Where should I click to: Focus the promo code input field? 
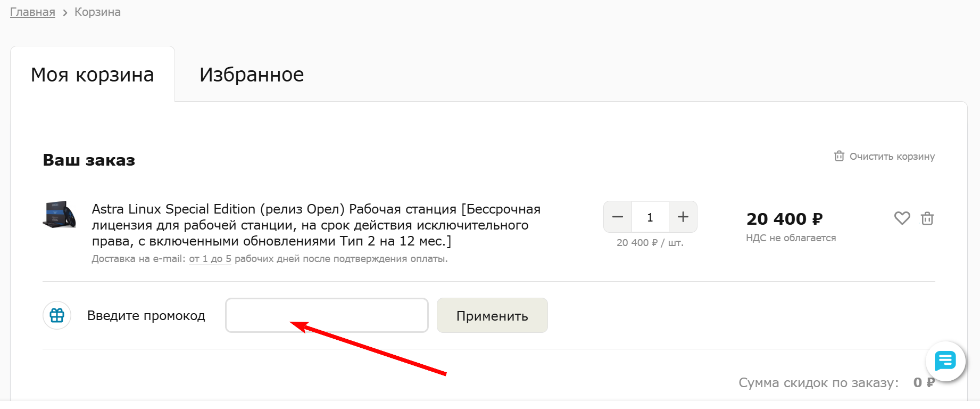[x=327, y=315]
